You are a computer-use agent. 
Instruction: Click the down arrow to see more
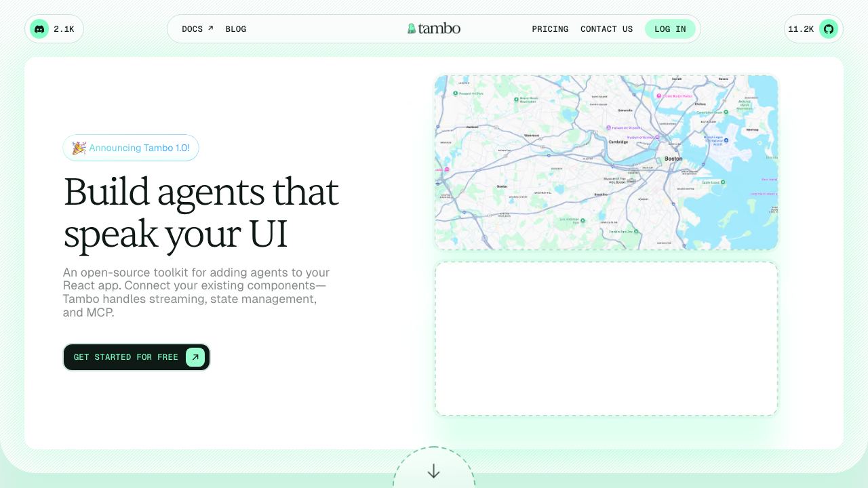pyautogui.click(x=434, y=472)
